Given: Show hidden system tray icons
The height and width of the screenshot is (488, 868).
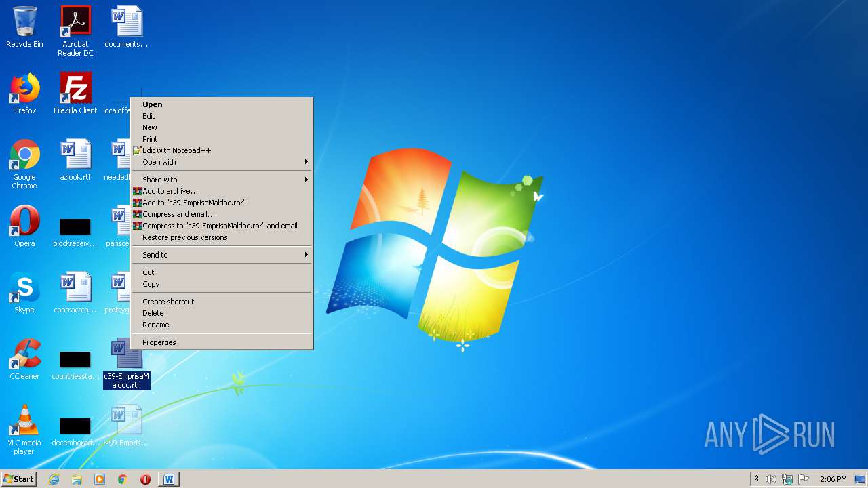Looking at the screenshot, I should (756, 479).
